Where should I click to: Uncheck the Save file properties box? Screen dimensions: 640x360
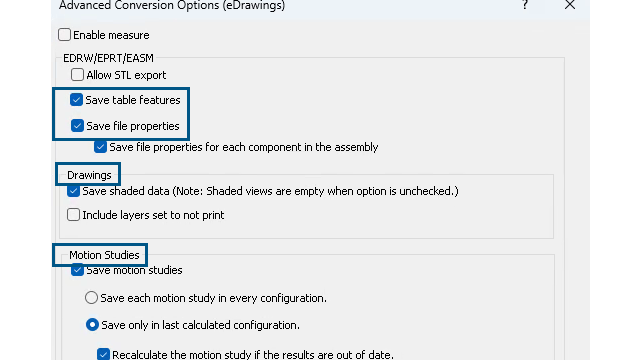pyautogui.click(x=77, y=126)
